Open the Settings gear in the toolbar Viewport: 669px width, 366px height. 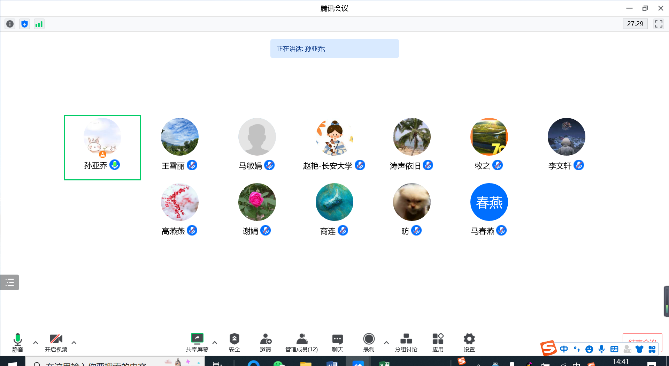pyautogui.click(x=469, y=342)
